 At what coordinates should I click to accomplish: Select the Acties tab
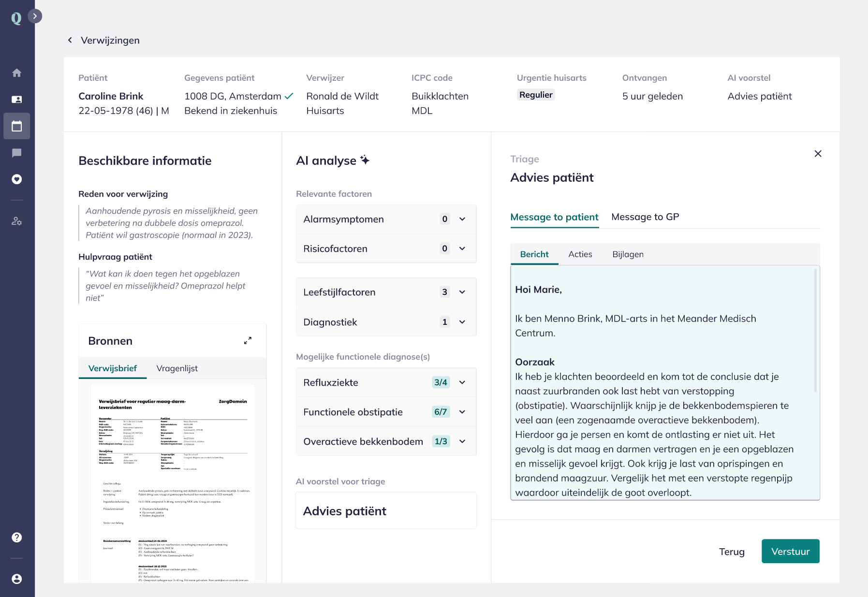[x=580, y=254]
